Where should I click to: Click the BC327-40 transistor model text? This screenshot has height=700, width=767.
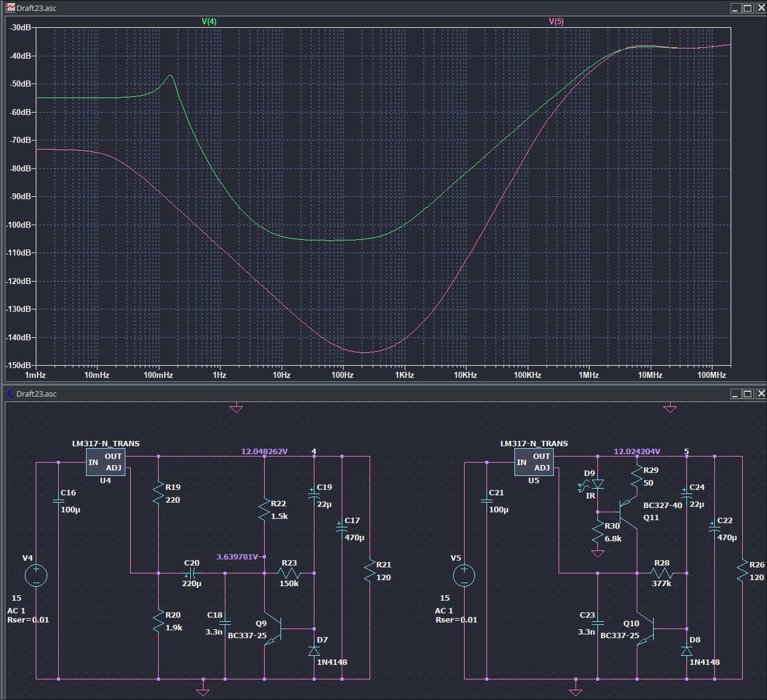pyautogui.click(x=663, y=505)
